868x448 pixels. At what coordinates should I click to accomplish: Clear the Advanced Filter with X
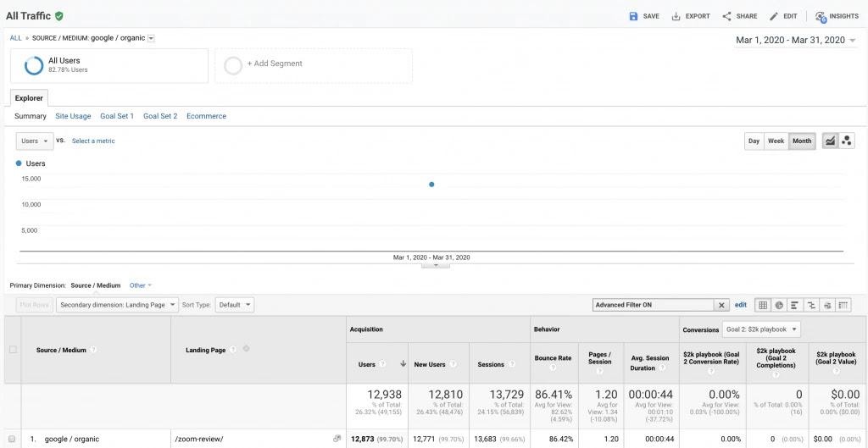[721, 305]
